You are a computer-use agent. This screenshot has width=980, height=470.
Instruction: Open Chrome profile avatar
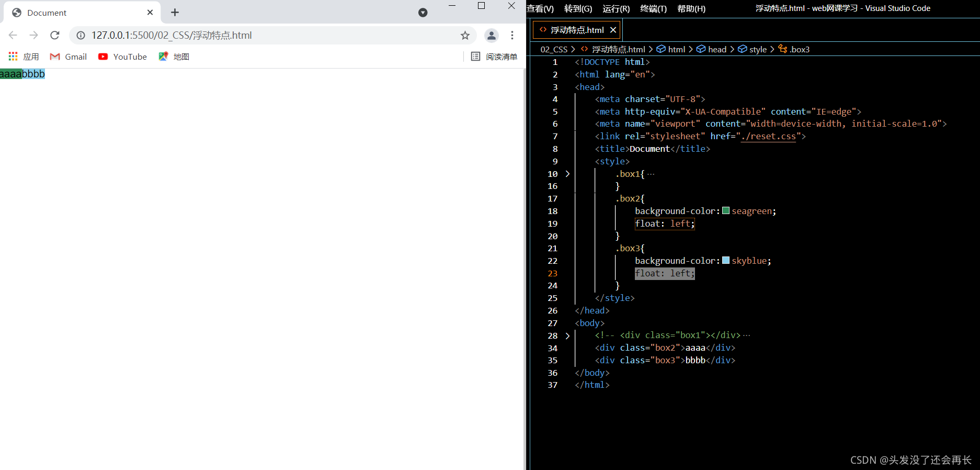492,35
